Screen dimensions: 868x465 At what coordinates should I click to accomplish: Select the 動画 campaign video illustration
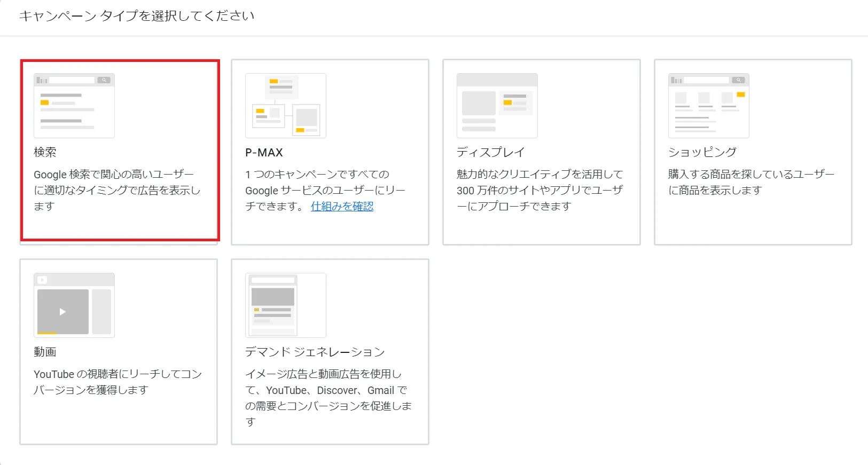tap(74, 305)
